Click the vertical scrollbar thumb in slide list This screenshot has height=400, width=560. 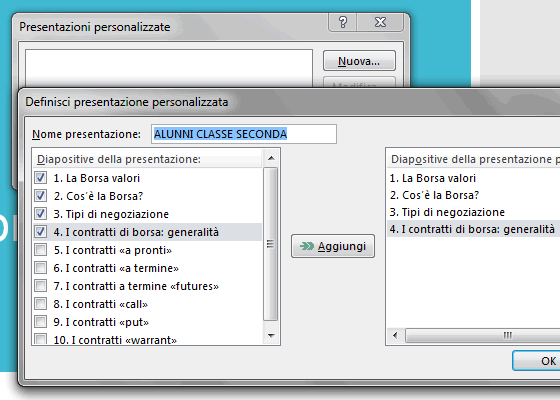click(271, 244)
